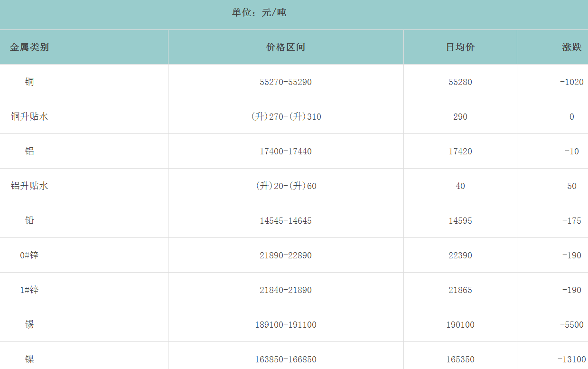Screen dimensions: 588x369
Task: Click the 1#锌 daily average 21865
Action: pos(460,290)
